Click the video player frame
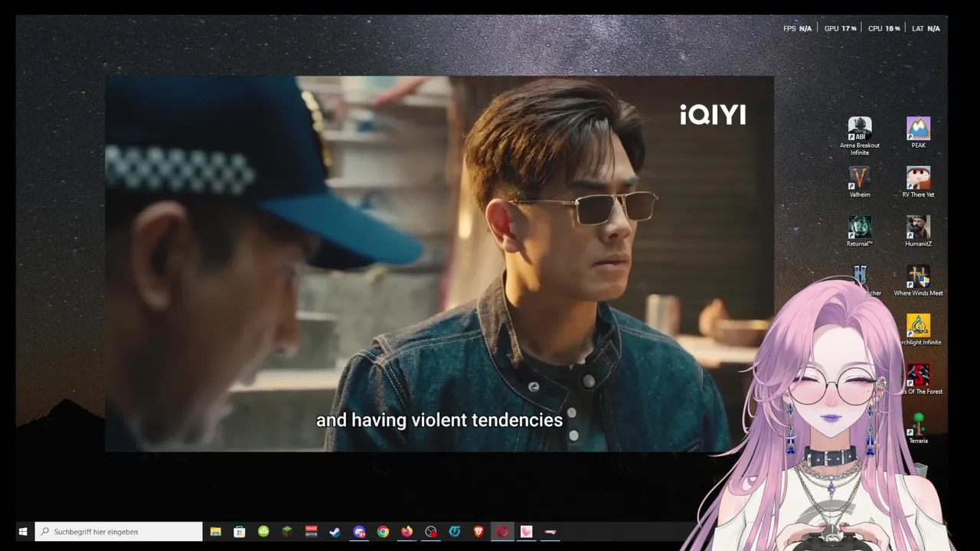The image size is (980, 551). [x=439, y=264]
